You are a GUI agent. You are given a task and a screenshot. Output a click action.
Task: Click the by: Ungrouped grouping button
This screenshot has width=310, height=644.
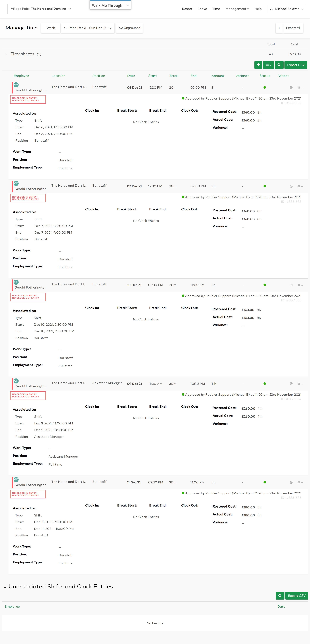coord(129,28)
